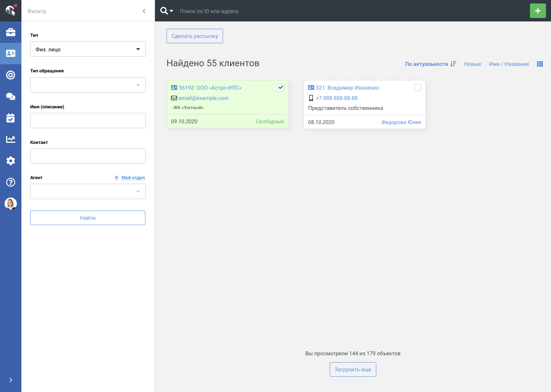Select the Я agent shortcut link
Viewport: 551px width, 392px height.
(x=116, y=178)
